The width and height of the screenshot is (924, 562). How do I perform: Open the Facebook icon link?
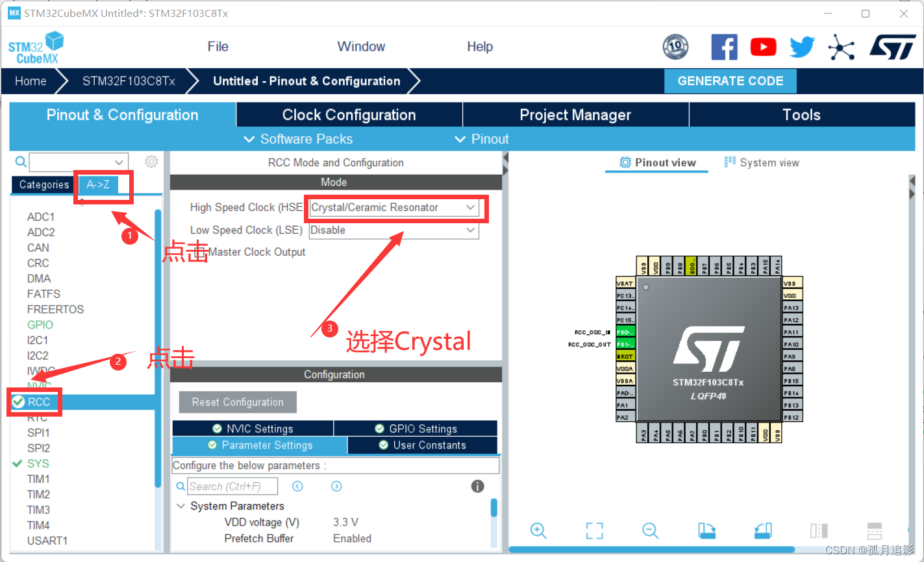click(724, 47)
